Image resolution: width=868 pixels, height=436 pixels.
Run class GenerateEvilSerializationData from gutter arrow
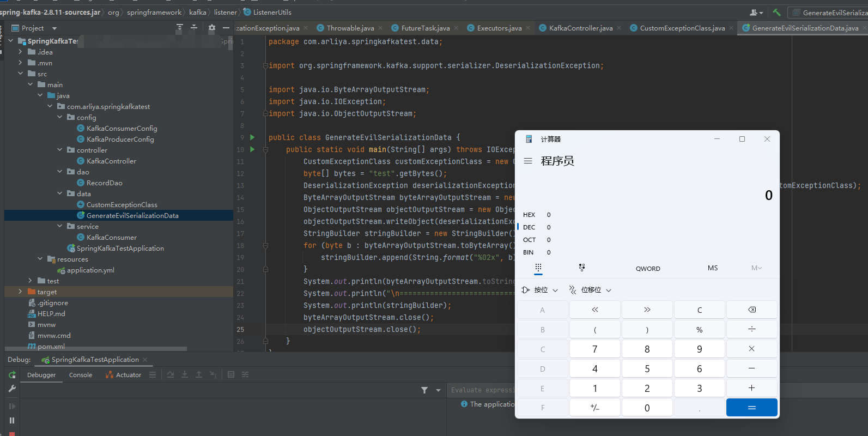252,137
